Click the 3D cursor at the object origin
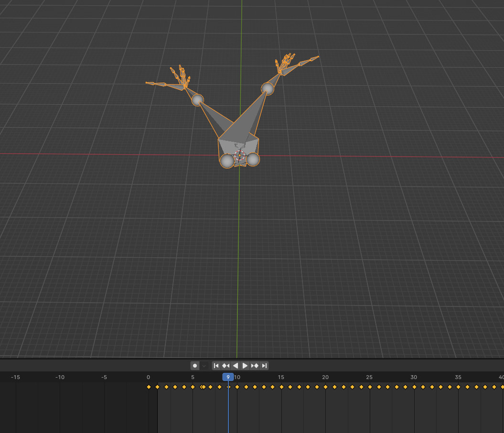Viewport: 504px width, 433px height. click(239, 155)
